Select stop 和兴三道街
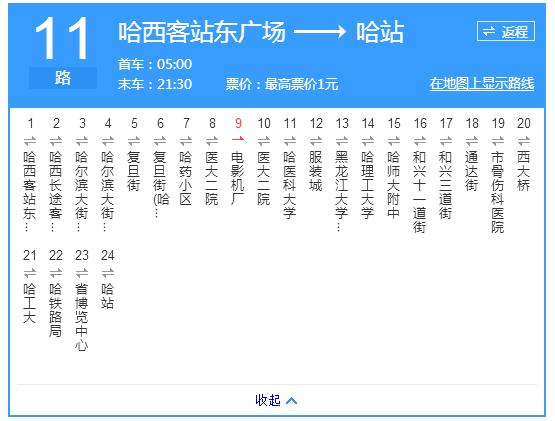This screenshot has width=555, height=421. (446, 185)
